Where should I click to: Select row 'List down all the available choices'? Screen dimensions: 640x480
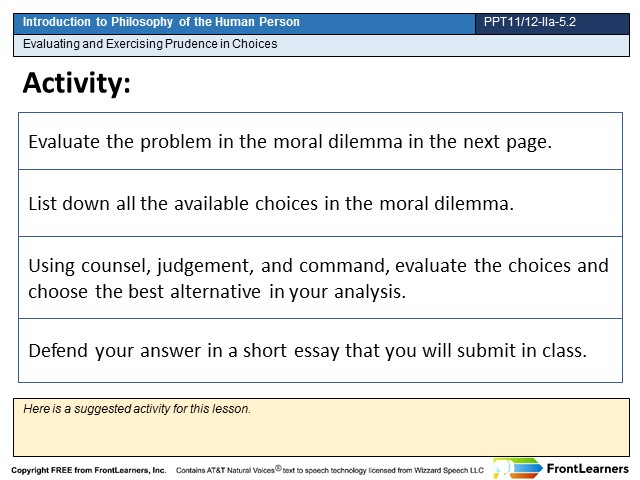pyautogui.click(x=320, y=203)
